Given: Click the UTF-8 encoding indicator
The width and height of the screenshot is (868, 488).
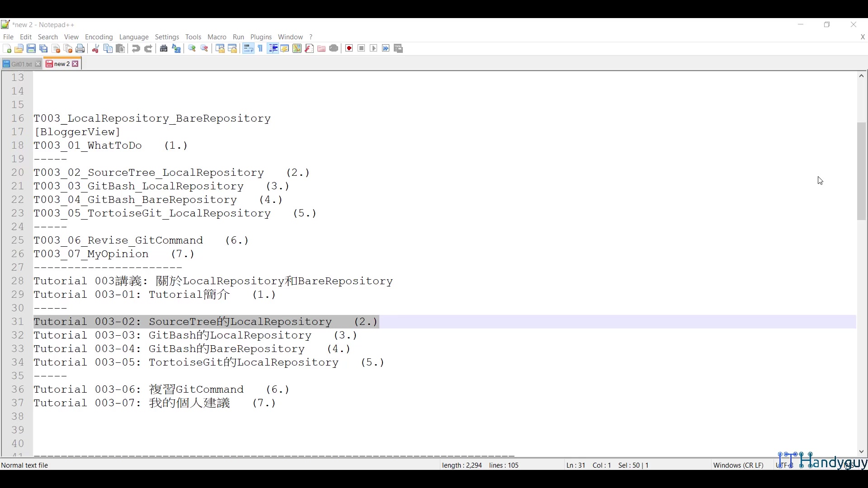Looking at the screenshot, I should (784, 465).
